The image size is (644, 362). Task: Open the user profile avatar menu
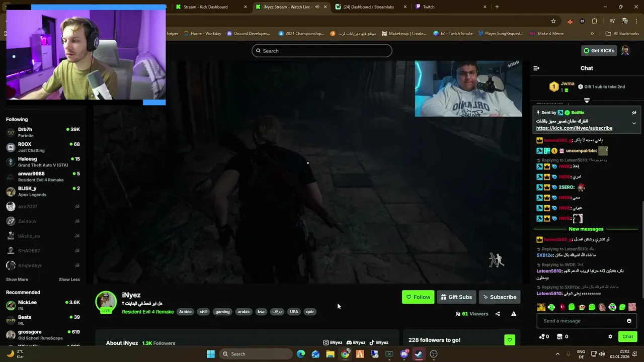(625, 51)
